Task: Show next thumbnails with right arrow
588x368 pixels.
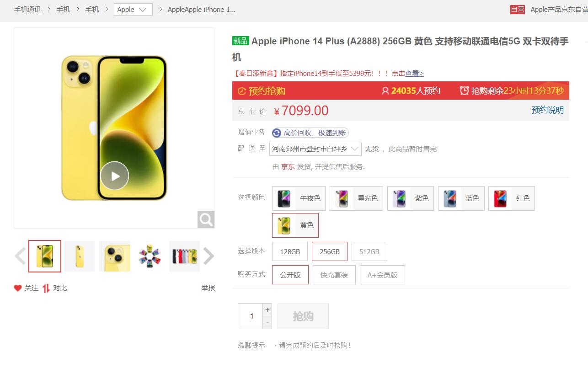Action: click(x=208, y=256)
